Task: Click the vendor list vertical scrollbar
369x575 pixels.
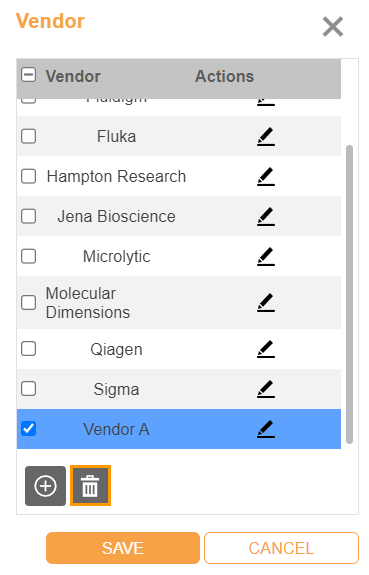Action: pos(350,294)
